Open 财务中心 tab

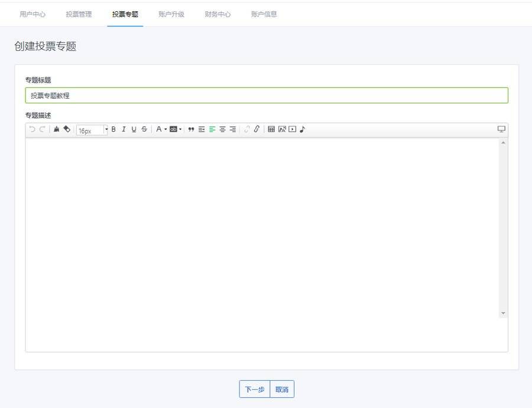point(218,14)
